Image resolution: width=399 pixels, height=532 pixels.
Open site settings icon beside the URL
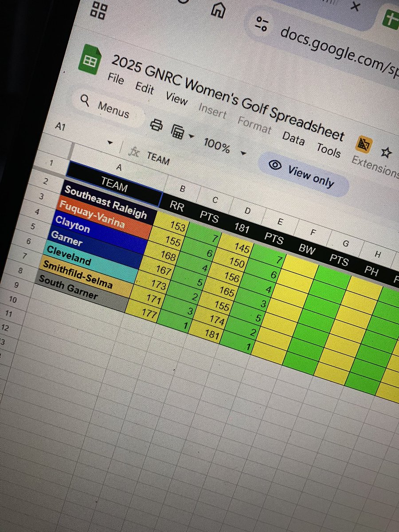click(262, 24)
